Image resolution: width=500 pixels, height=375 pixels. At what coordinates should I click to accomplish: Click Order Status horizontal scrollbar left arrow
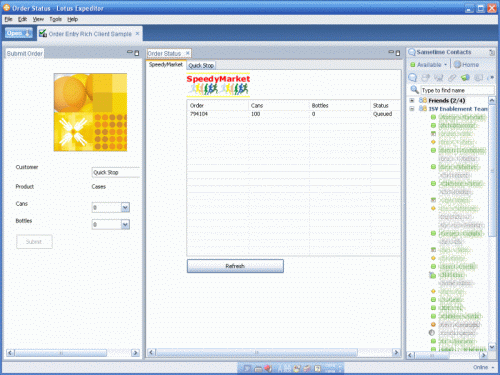(x=151, y=352)
